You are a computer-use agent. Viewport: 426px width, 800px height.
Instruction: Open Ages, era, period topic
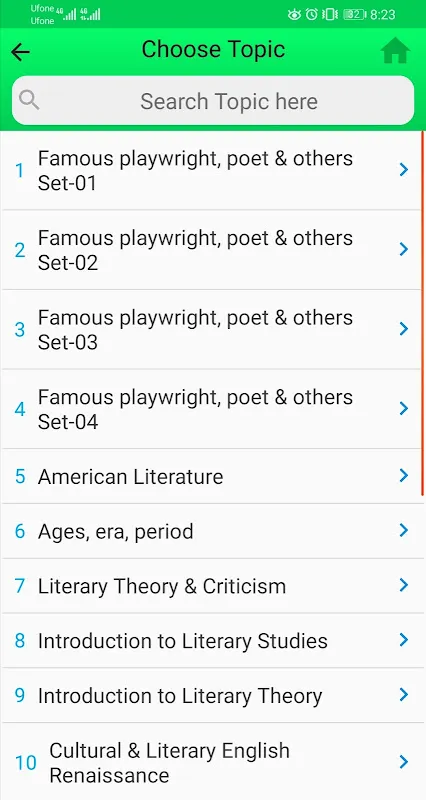[x=211, y=531]
